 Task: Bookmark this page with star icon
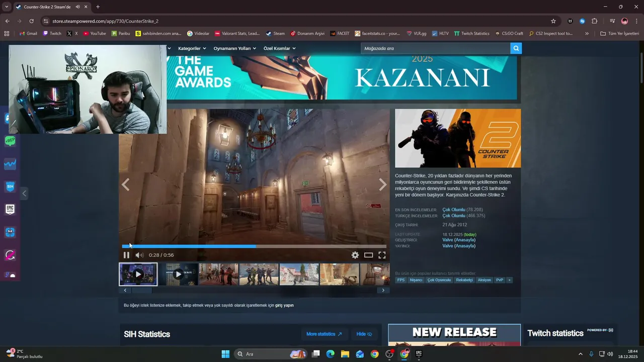[x=553, y=21]
